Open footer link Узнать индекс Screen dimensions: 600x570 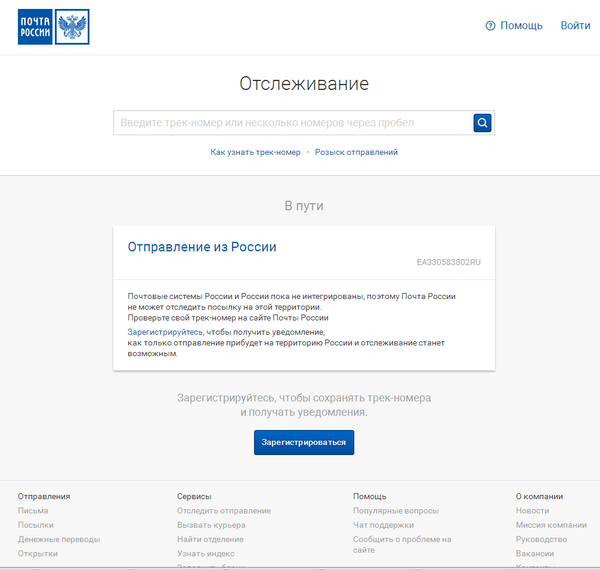pyautogui.click(x=205, y=554)
